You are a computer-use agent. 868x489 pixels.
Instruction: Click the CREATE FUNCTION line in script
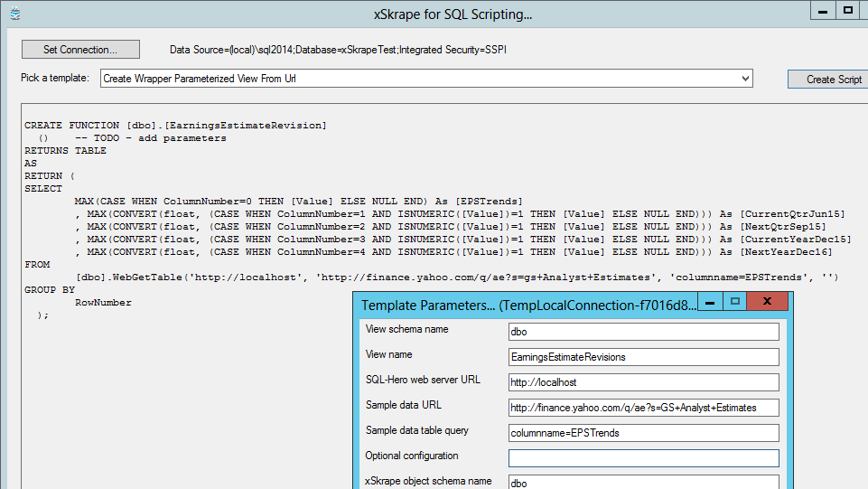(x=175, y=126)
